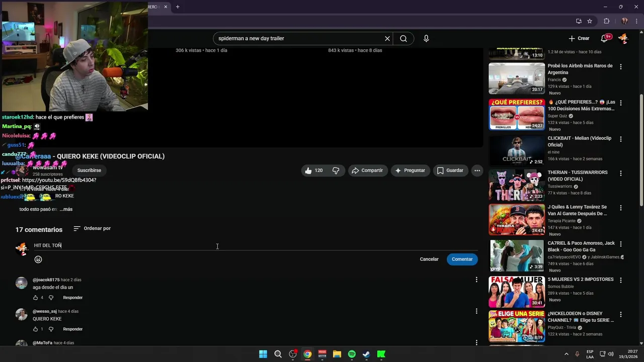Open the Windows Start menu
This screenshot has width=644, height=362.
point(263,354)
